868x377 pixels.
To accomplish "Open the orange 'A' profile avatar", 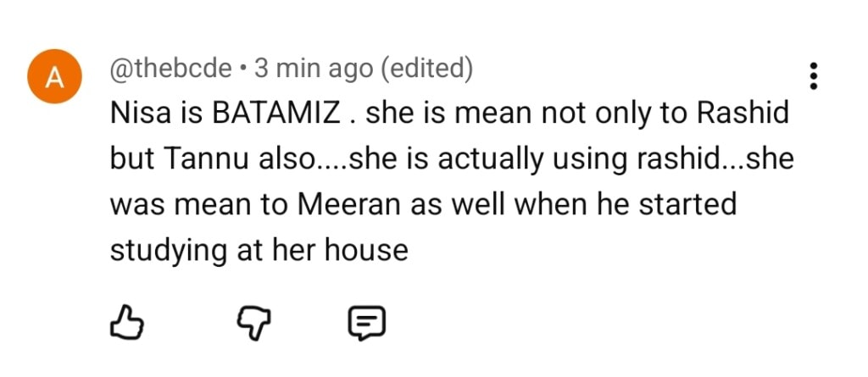I will [x=54, y=78].
